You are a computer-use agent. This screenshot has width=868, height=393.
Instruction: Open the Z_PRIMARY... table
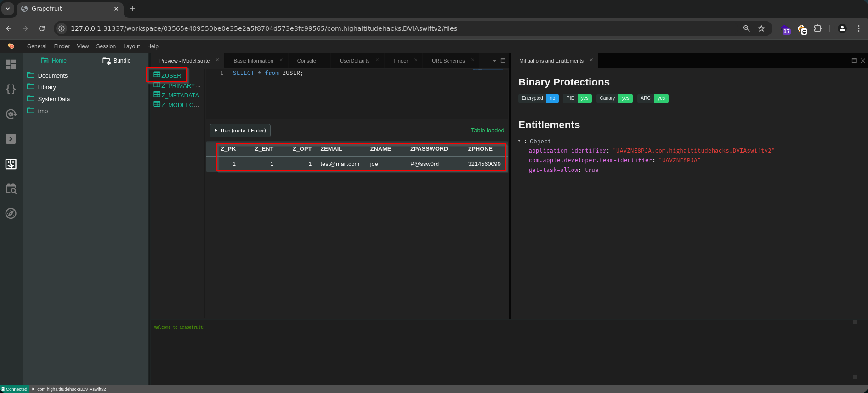177,85
